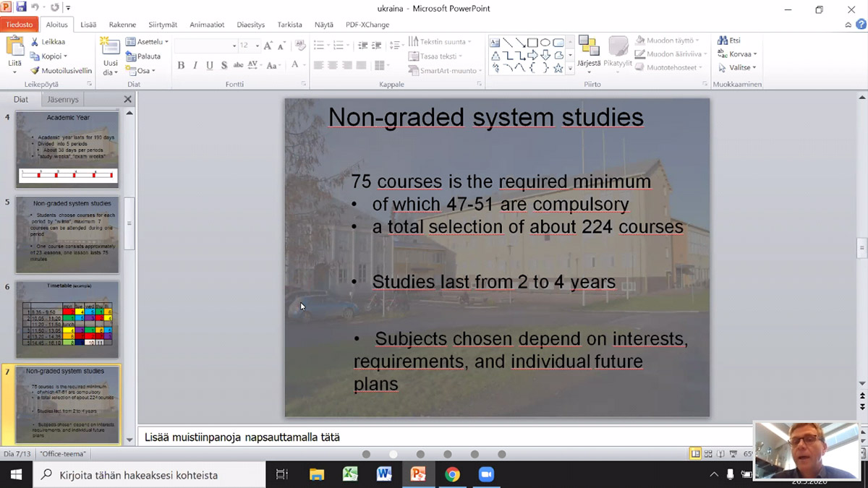This screenshot has width=868, height=488.
Task: Open the Järjestä arrange tool
Action: point(589,51)
